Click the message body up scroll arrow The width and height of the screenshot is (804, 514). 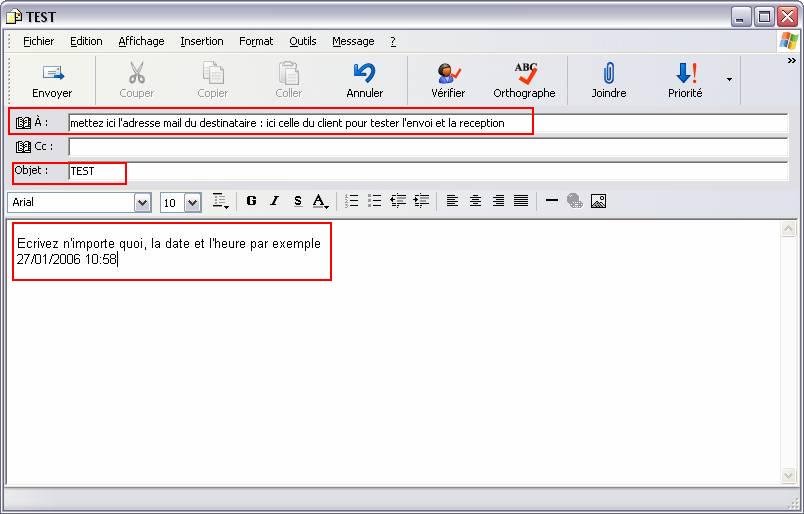pyautogui.click(x=789, y=229)
